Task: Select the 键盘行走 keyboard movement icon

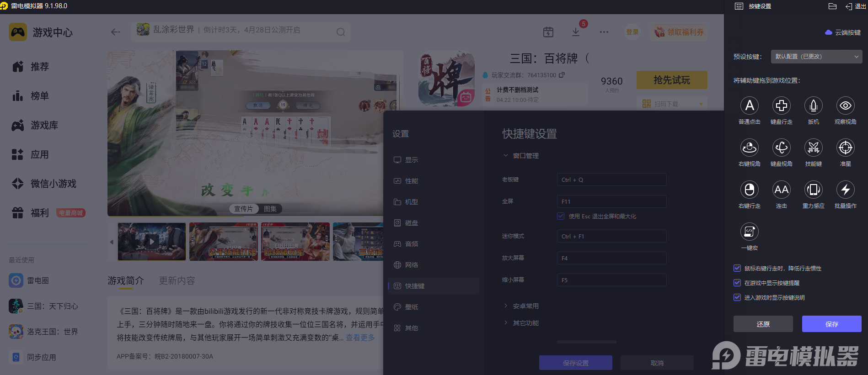Action: [x=781, y=106]
